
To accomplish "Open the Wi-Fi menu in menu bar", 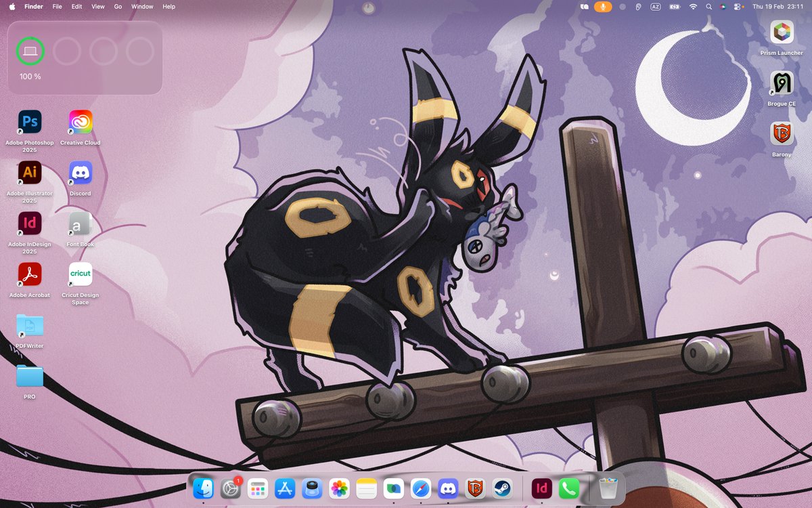I will (693, 6).
